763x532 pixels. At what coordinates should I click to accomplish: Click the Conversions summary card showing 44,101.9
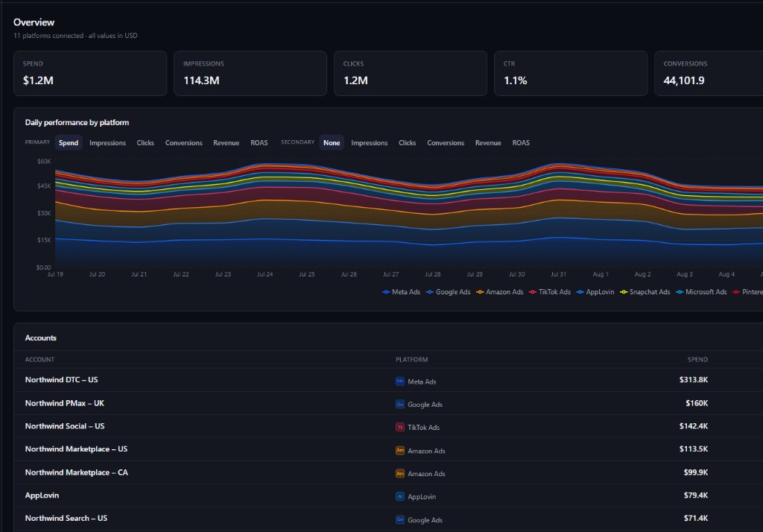click(x=709, y=74)
